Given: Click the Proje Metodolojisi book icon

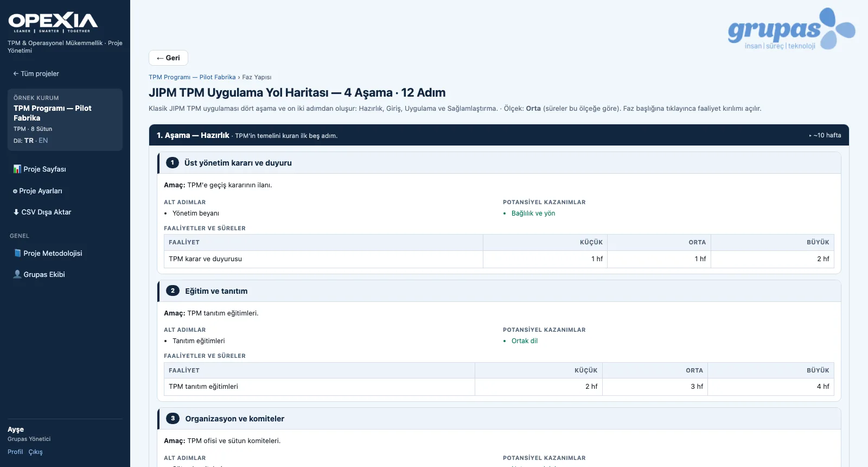Looking at the screenshot, I should pos(17,253).
